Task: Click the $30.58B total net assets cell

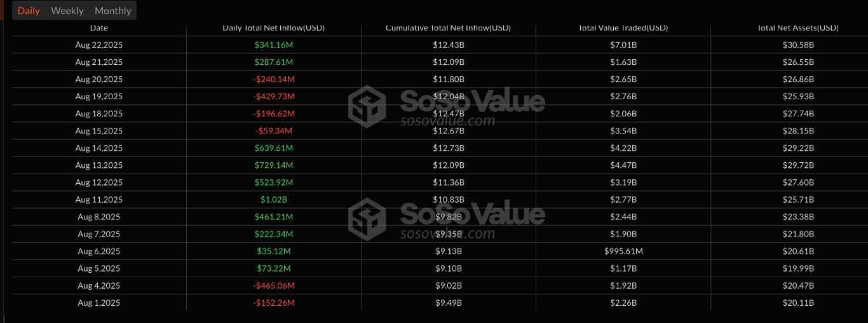Action: 798,45
